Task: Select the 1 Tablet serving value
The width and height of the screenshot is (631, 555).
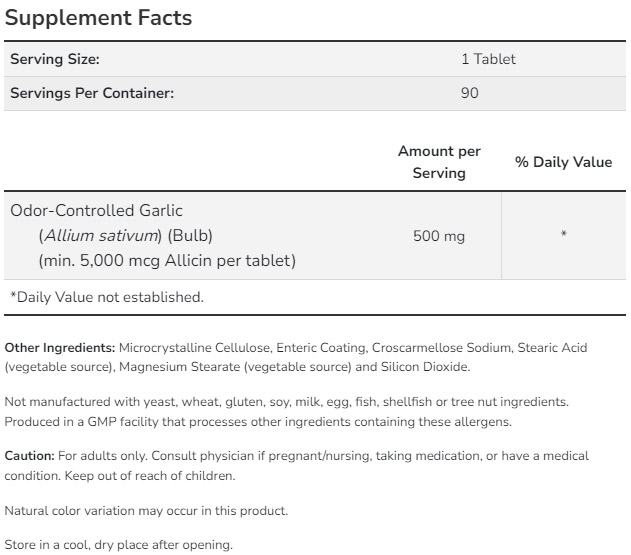Action: (x=488, y=60)
